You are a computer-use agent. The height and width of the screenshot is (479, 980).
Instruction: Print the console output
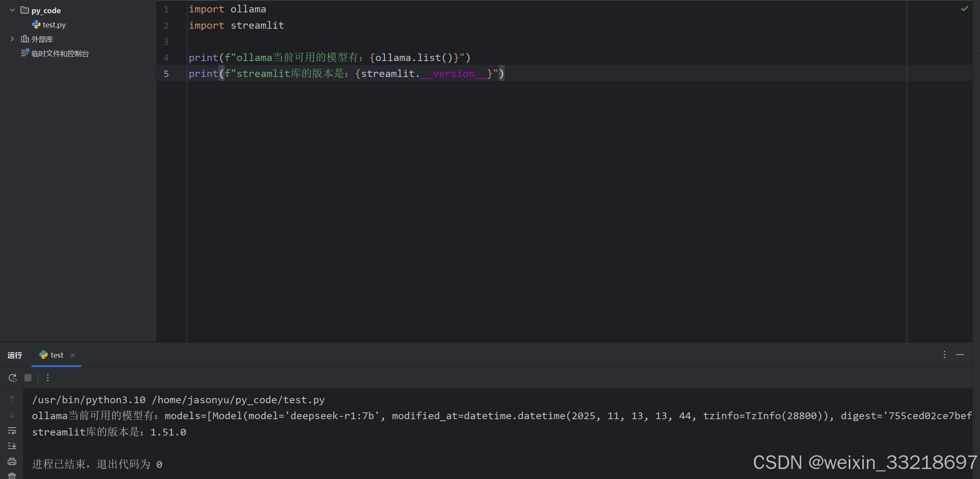coord(12,461)
